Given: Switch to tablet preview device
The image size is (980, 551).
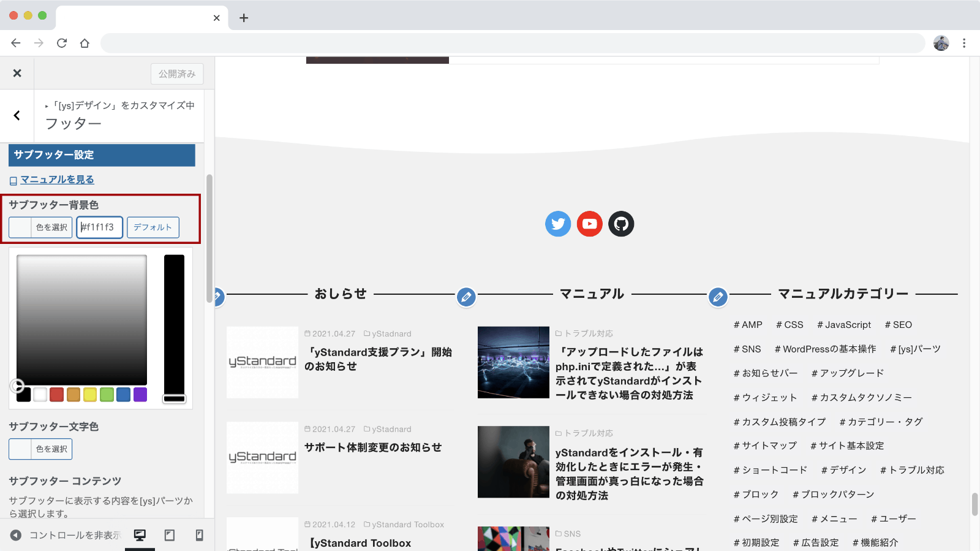Looking at the screenshot, I should [x=170, y=535].
